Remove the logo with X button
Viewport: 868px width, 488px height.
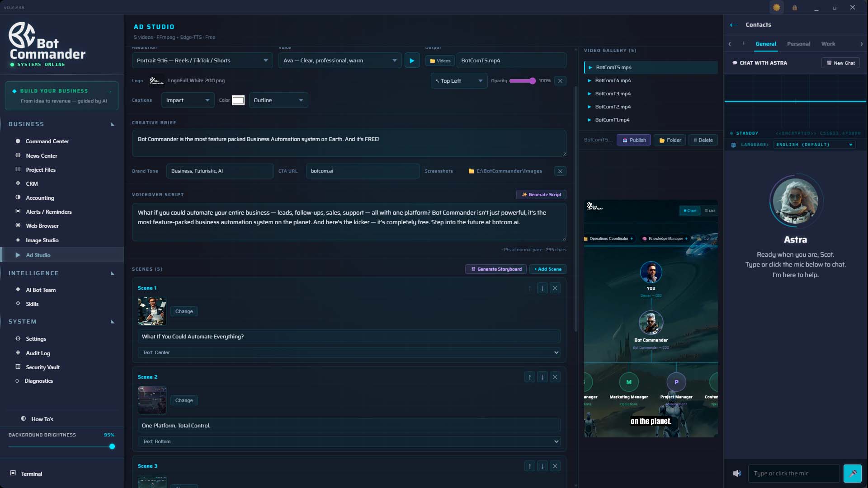coord(560,81)
